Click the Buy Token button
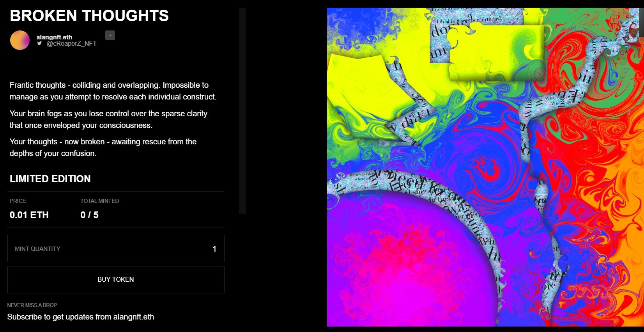 click(x=116, y=280)
